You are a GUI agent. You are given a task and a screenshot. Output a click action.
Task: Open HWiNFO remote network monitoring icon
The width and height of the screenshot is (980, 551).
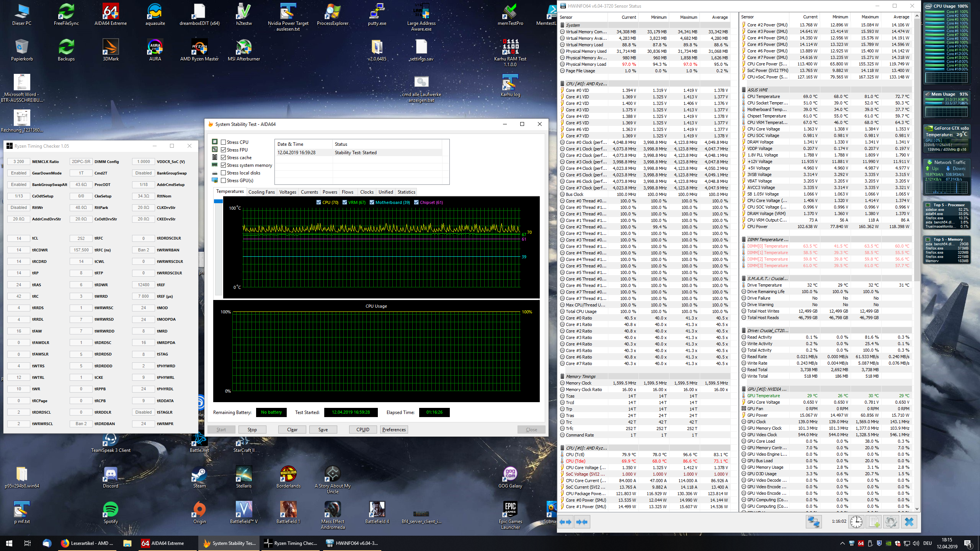click(x=813, y=522)
